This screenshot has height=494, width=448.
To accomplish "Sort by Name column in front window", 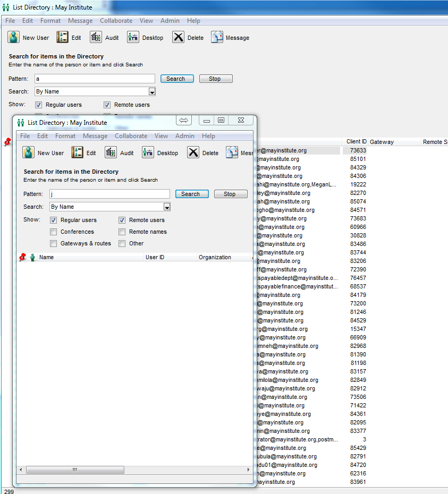I will tap(91, 258).
